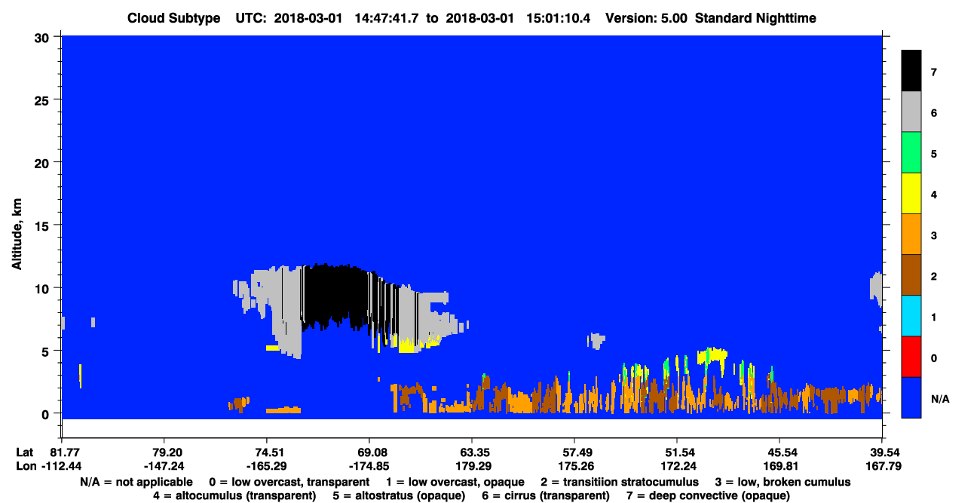Pick the cyan legend swatch labeled 1

911,316
